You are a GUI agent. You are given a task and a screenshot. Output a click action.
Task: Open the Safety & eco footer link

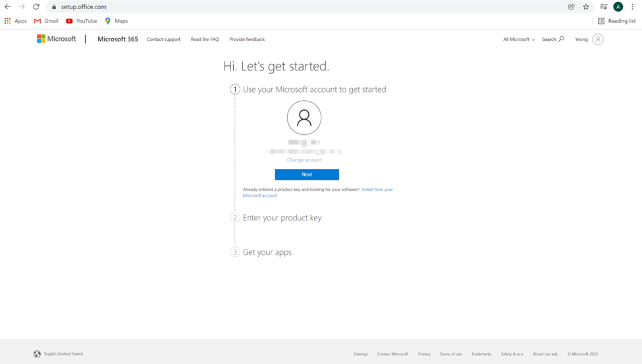click(512, 354)
